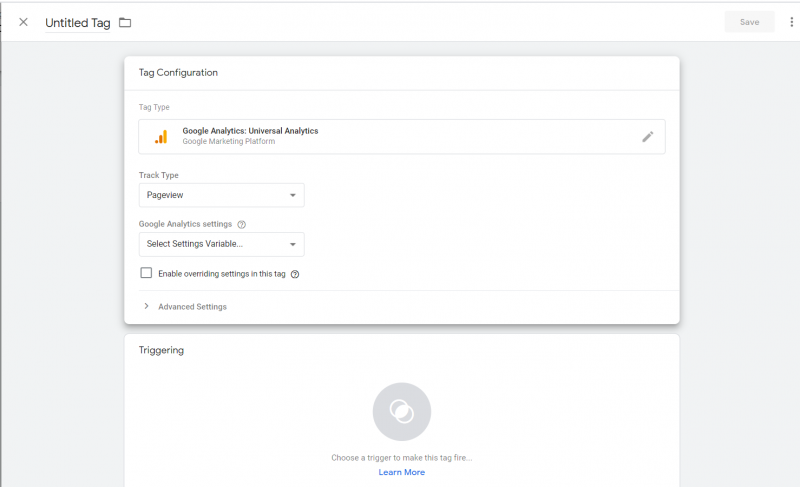The image size is (800, 487).
Task: Click the Google Marketing Platform subtitle
Action: [229, 141]
